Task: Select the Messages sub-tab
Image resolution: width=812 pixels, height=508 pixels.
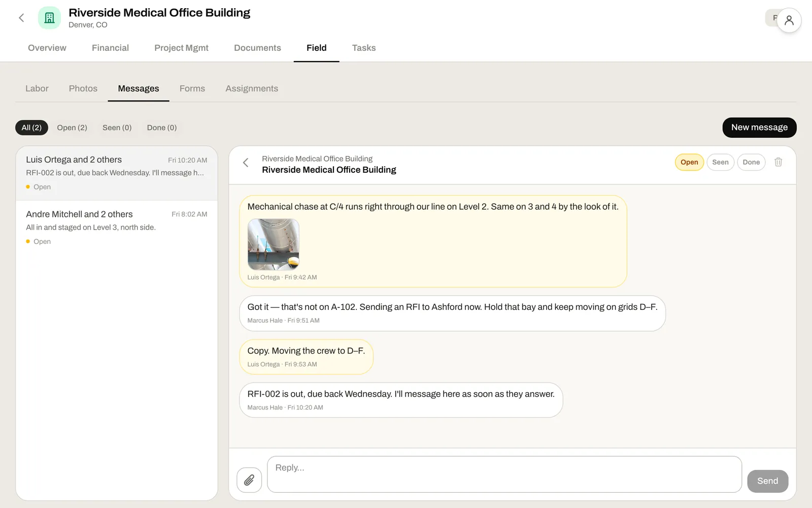Action: click(139, 88)
